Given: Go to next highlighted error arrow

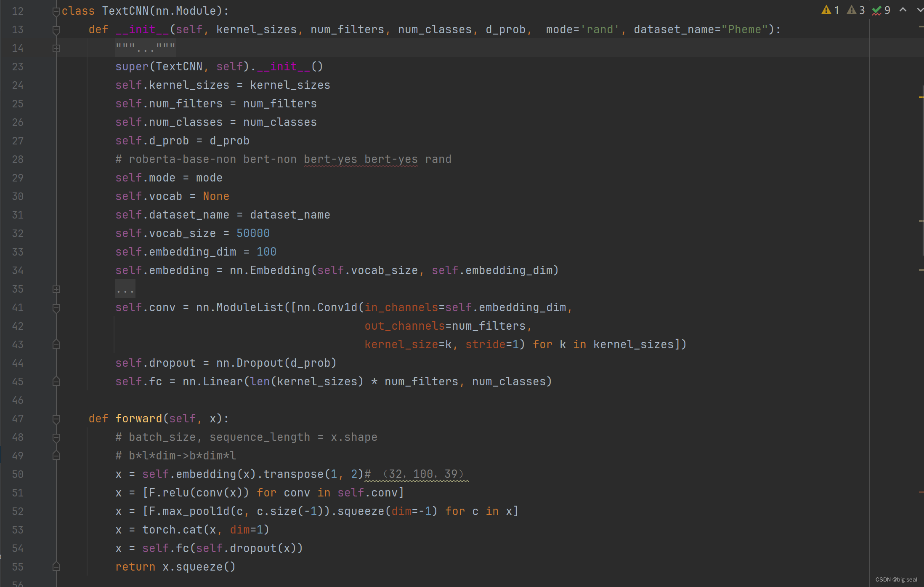Looking at the screenshot, I should [x=919, y=10].
